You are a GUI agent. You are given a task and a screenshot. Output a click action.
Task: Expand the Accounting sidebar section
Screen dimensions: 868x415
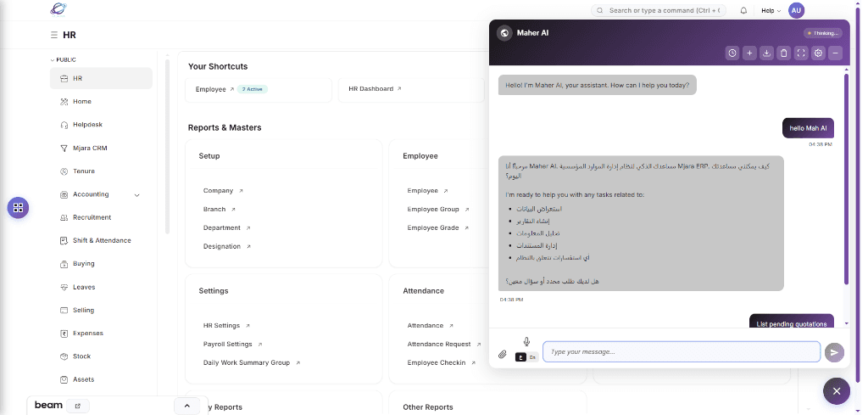[137, 195]
